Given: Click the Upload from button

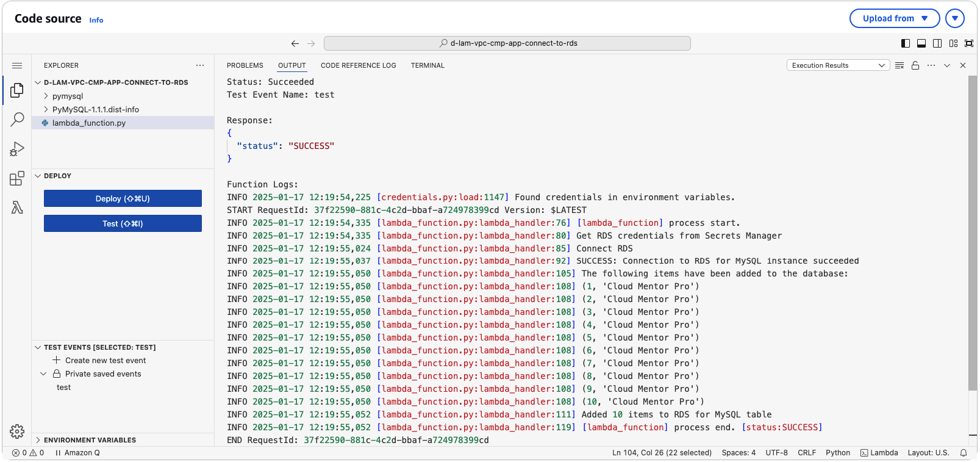Looking at the screenshot, I should tap(895, 18).
